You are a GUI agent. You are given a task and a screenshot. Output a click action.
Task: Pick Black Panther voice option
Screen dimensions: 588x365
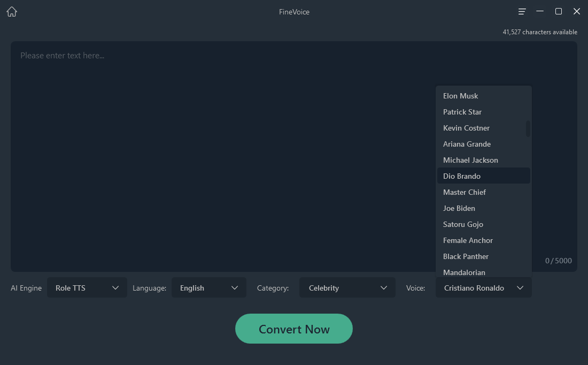coord(483,257)
